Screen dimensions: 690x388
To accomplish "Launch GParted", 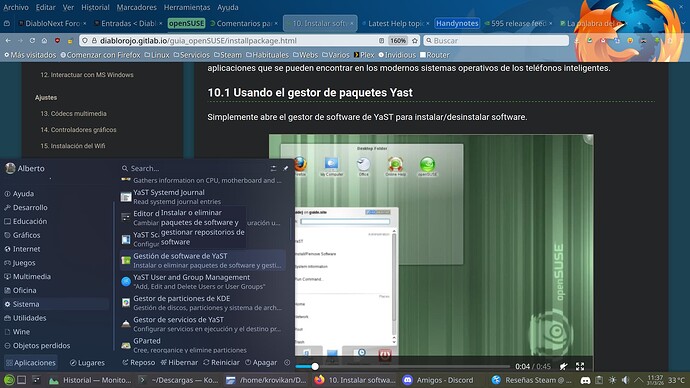I will (202, 345).
